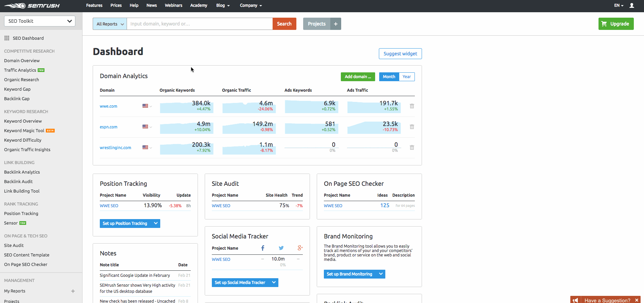The image size is (644, 303).
Task: Open Traffic Analytics in the sidebar
Action: 20,70
